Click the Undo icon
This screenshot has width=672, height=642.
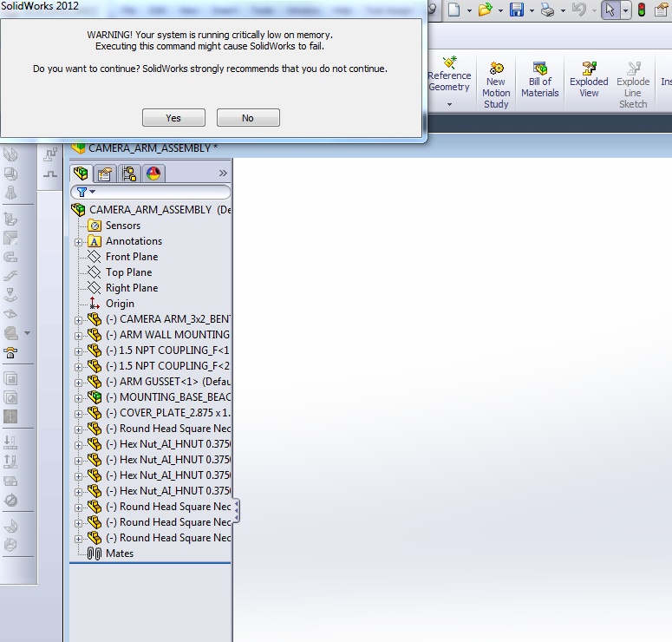[579, 9]
